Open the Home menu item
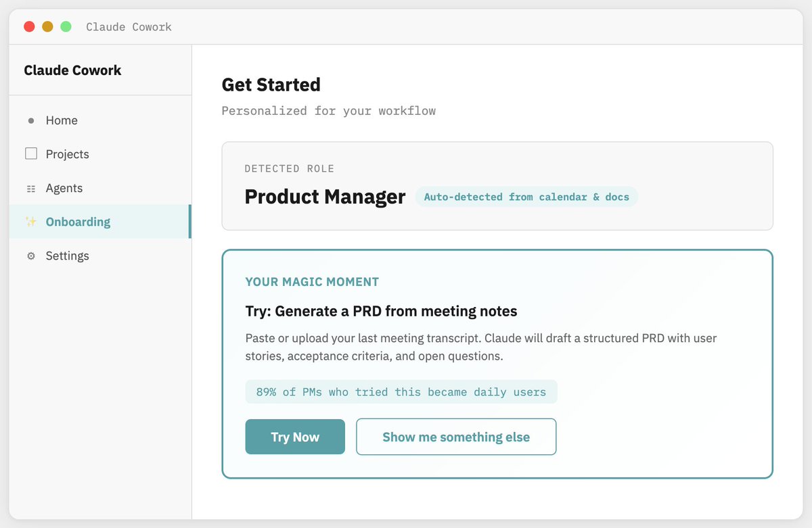Viewport: 812px width, 528px height. pos(62,120)
